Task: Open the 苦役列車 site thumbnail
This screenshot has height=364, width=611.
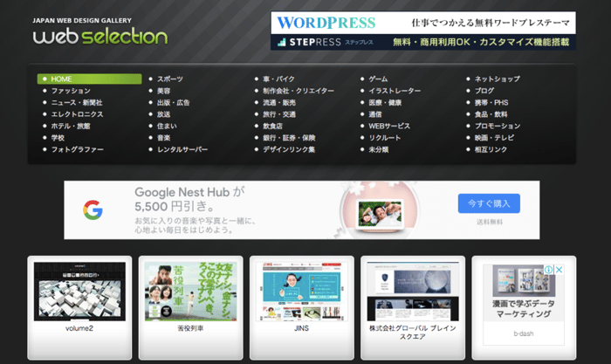Action: [190, 292]
